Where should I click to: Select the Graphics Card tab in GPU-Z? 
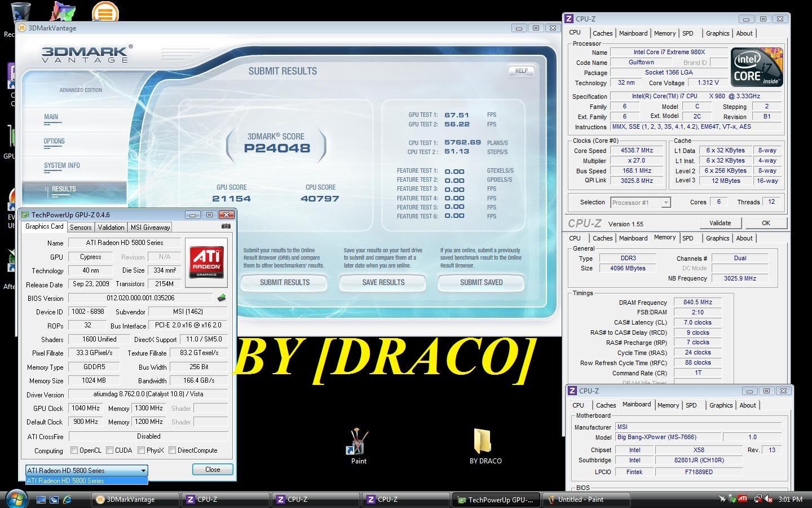(x=45, y=226)
